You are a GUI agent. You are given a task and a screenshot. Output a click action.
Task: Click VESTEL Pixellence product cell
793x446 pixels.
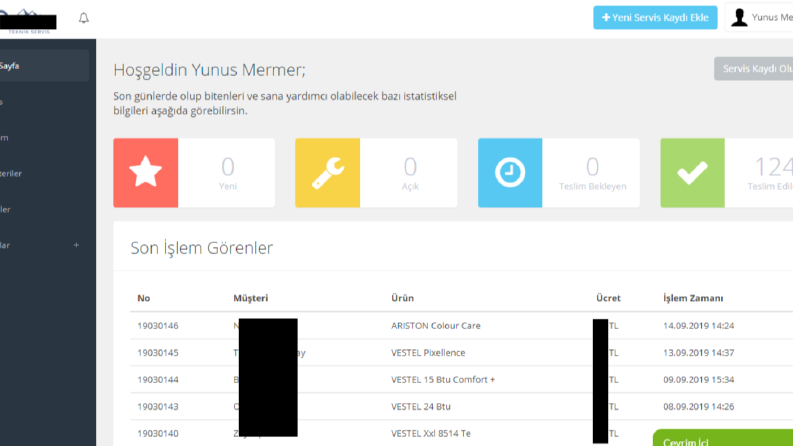click(x=428, y=352)
